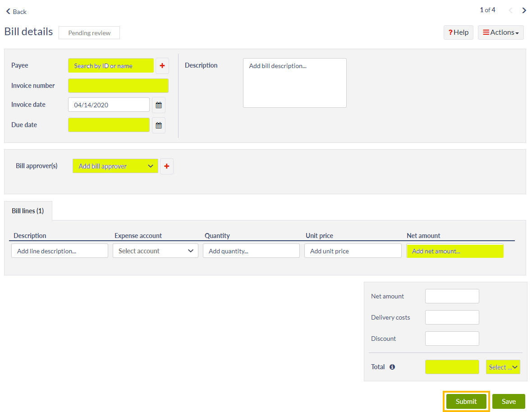Click the red plus to add a new payee
532x412 pixels.
coord(162,65)
